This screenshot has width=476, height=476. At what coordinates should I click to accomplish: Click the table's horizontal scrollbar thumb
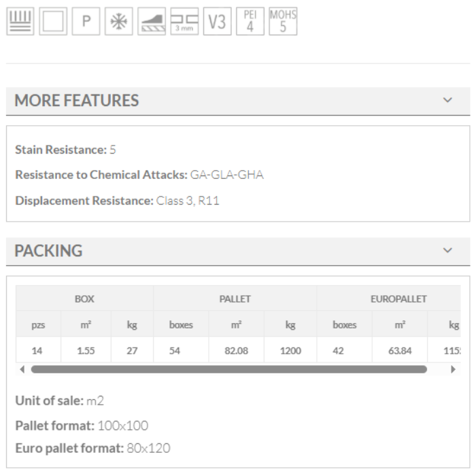coord(228,369)
